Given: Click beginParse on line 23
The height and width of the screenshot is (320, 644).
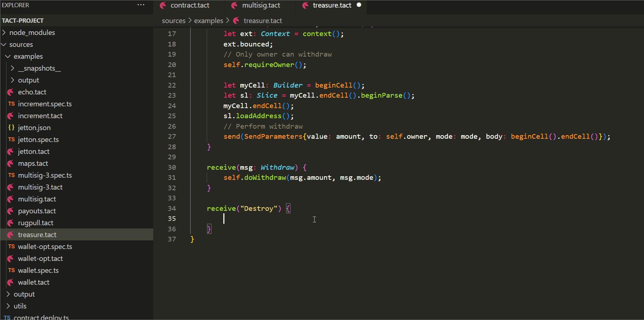Looking at the screenshot, I should tap(382, 95).
